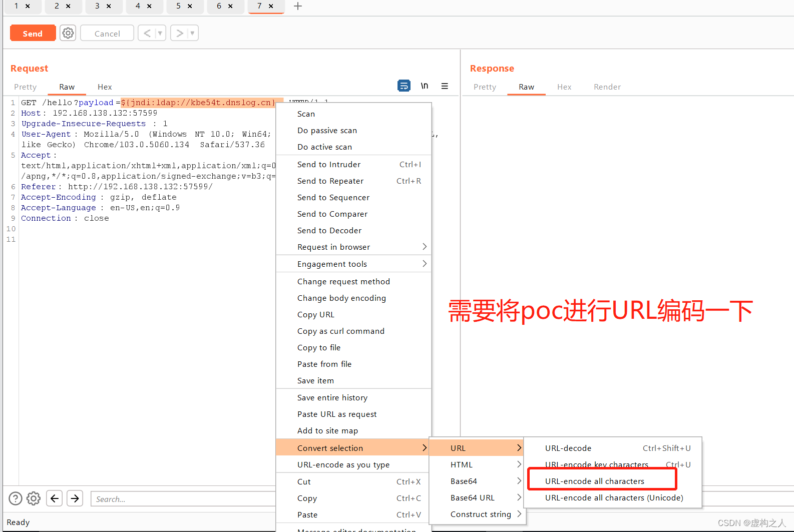Select Send to Sequencer
This screenshot has height=532, width=794.
(x=353, y=198)
